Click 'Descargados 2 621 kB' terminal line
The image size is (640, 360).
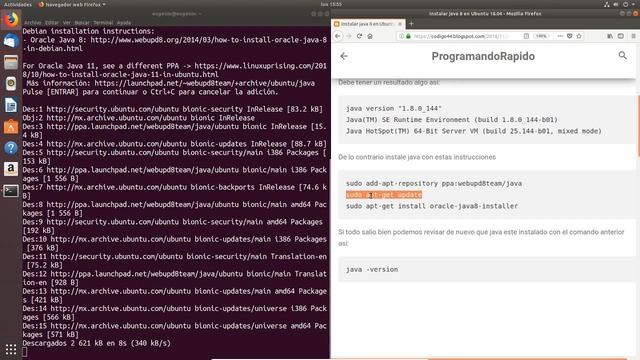point(96,343)
